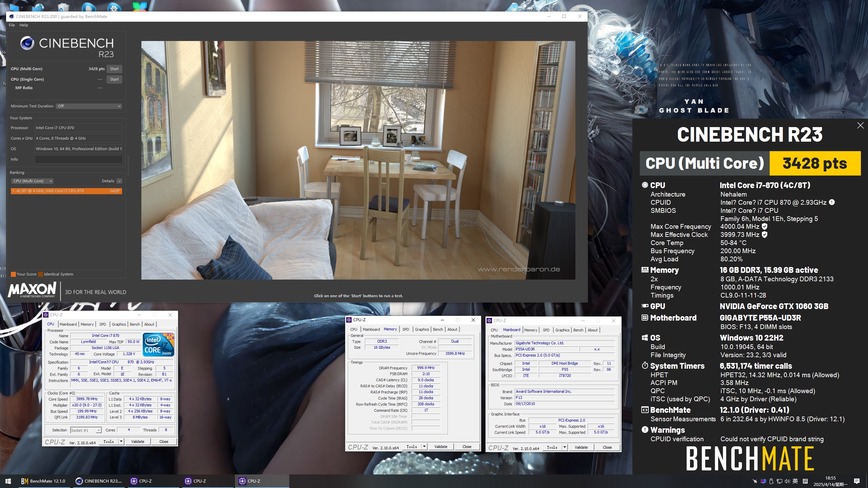Click the Cinebench title bar app icon
This screenshot has width=868, height=488.
coord(12,16)
